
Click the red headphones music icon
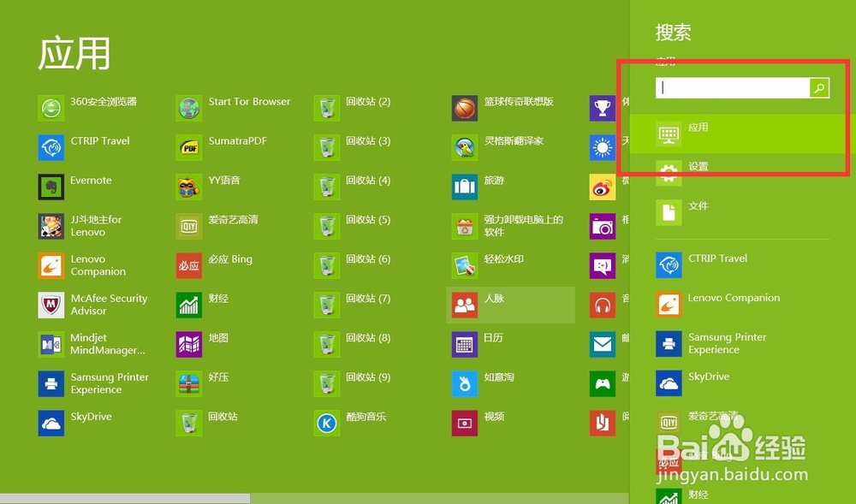pyautogui.click(x=603, y=305)
